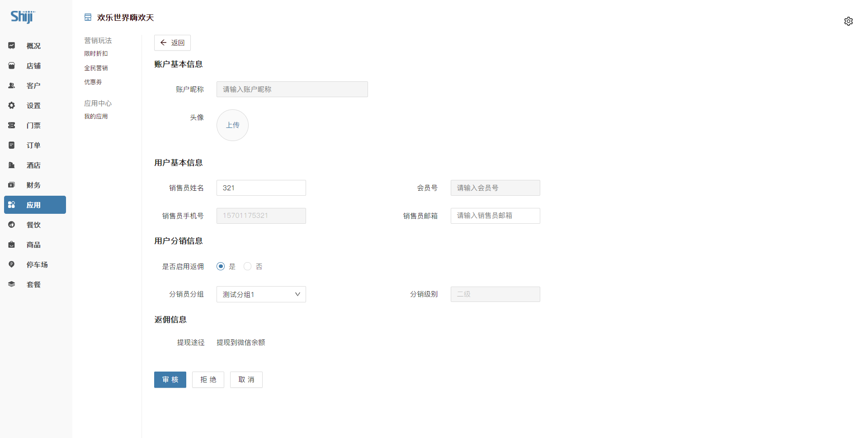Click the 账户昵称 input field
The height and width of the screenshot is (438, 868).
(x=292, y=89)
